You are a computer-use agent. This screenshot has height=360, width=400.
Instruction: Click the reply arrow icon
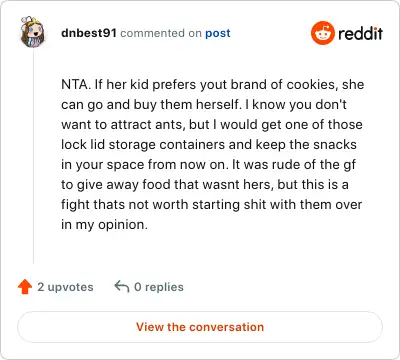click(122, 286)
